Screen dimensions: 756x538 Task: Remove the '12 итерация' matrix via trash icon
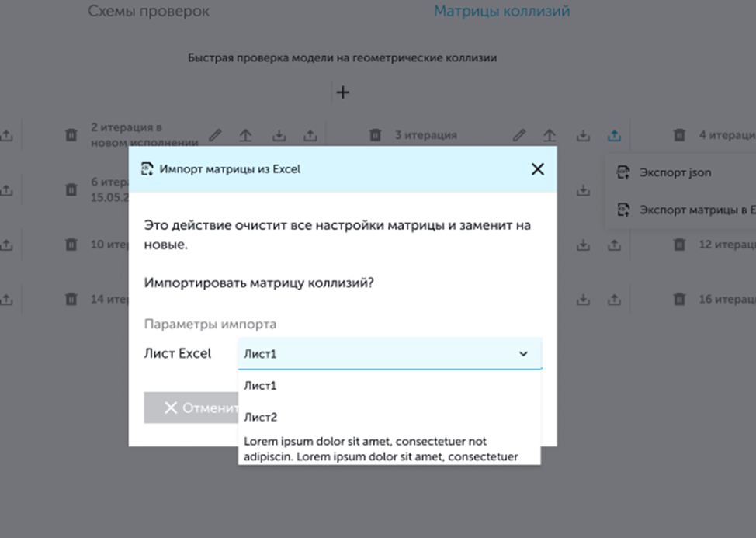point(679,244)
